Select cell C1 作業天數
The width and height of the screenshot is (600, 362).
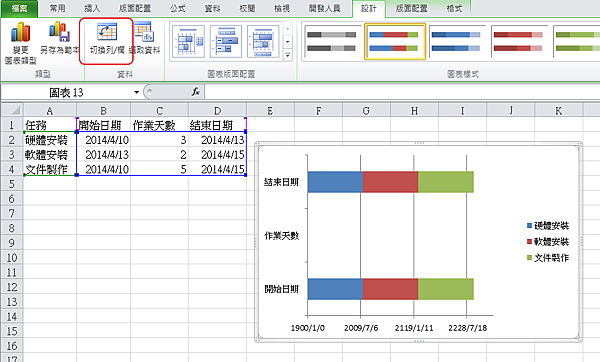(x=159, y=125)
